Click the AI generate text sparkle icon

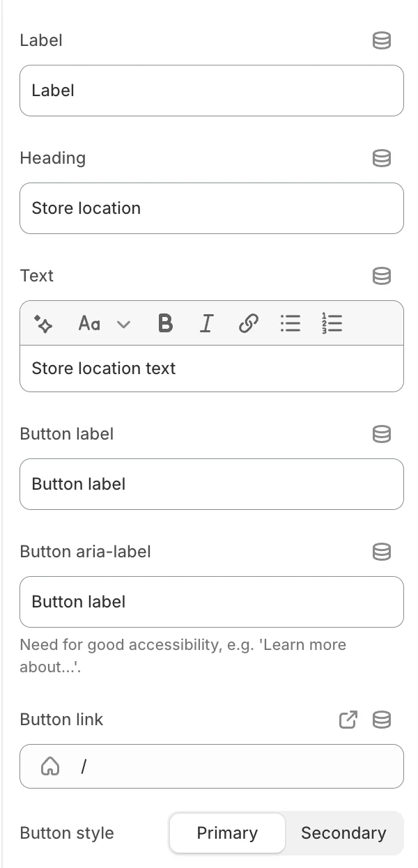tap(43, 323)
